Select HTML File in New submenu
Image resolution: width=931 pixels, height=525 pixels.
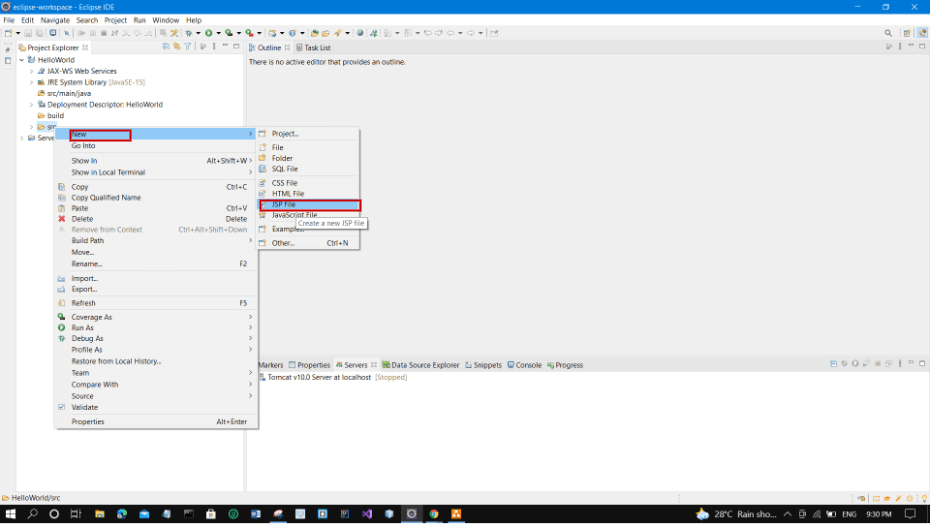click(x=309, y=194)
